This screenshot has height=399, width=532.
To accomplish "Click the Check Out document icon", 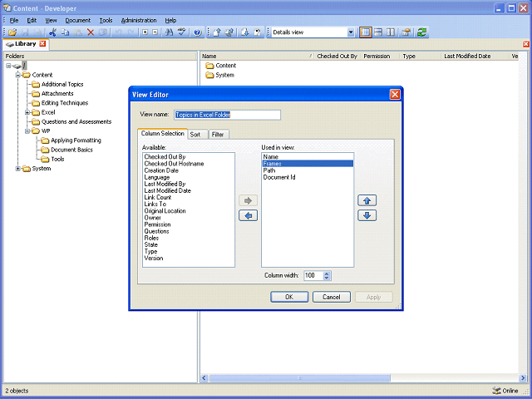I will tap(244, 32).
